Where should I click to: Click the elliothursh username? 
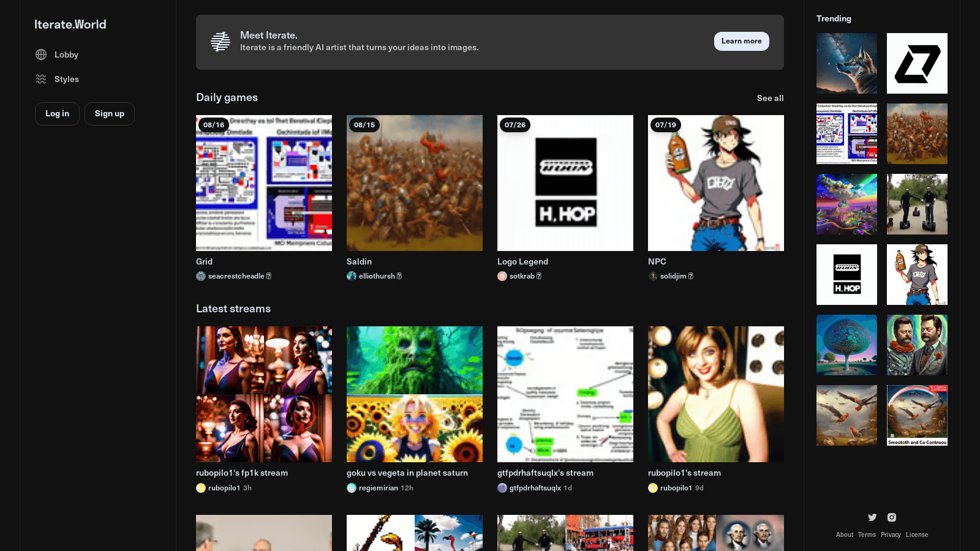(377, 276)
